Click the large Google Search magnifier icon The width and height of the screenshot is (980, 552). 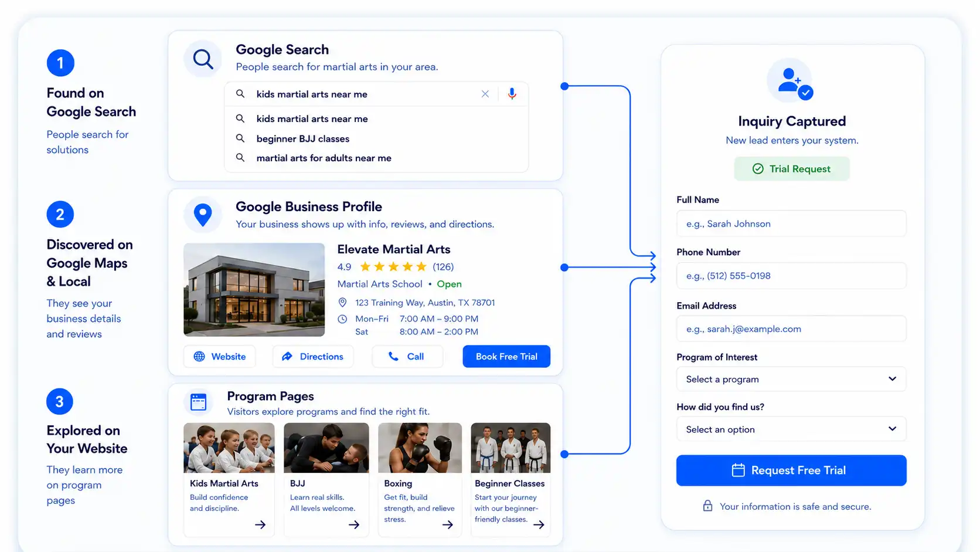(x=203, y=59)
